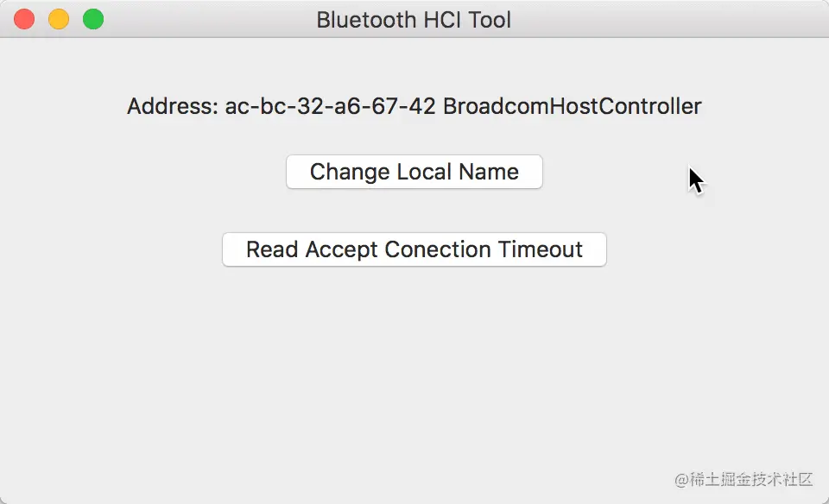Minimize window with the yellow button

click(x=59, y=19)
